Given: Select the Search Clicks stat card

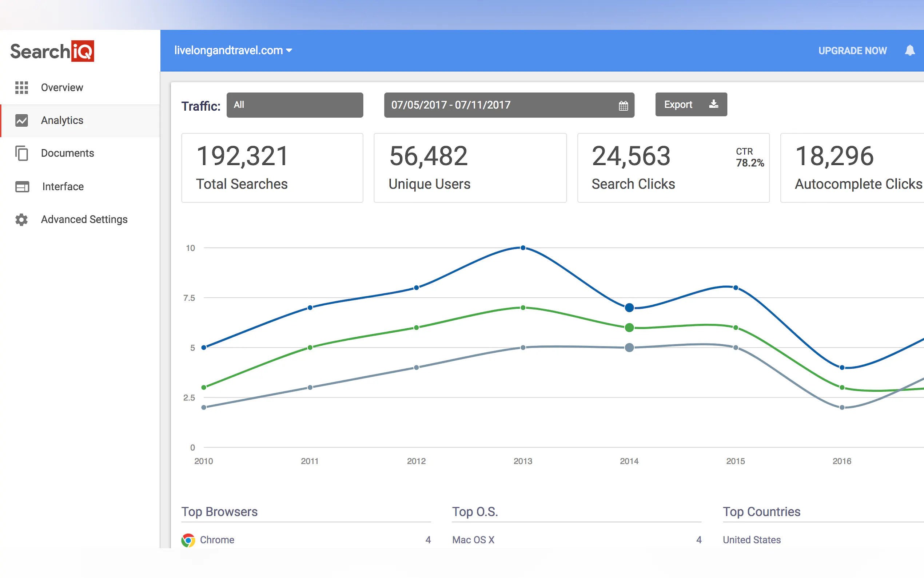Looking at the screenshot, I should pyautogui.click(x=673, y=168).
